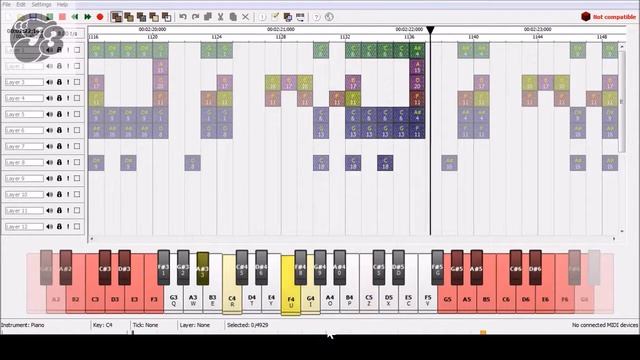Play the C5 piano key

click(369, 300)
